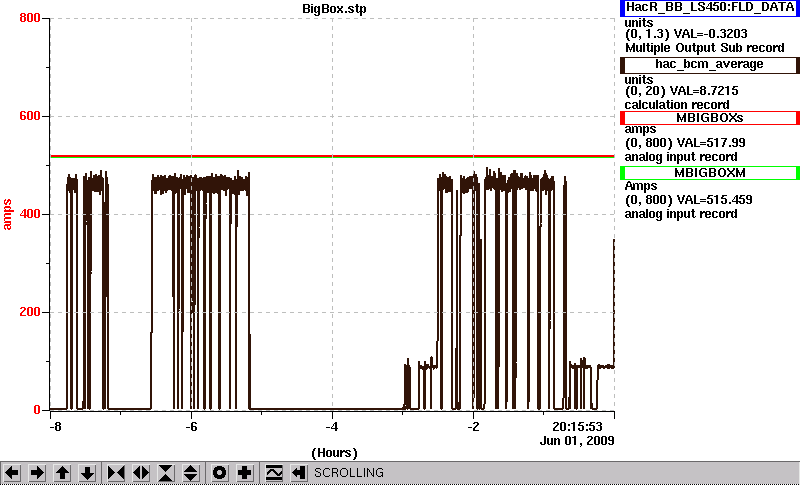Screen dimensions: 800x485
Task: Click the BigBox.stp graph title
Action: (x=334, y=9)
